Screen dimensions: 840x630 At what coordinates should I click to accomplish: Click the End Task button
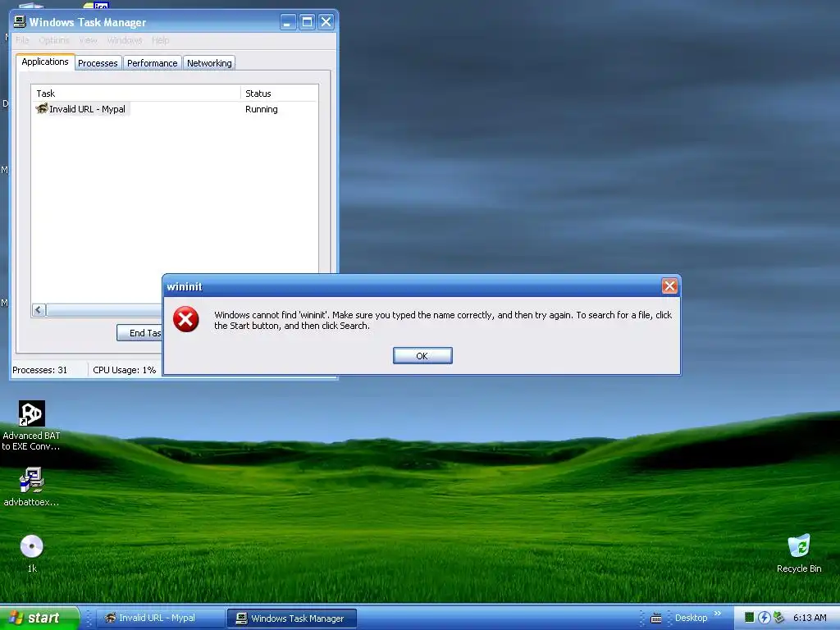point(139,333)
